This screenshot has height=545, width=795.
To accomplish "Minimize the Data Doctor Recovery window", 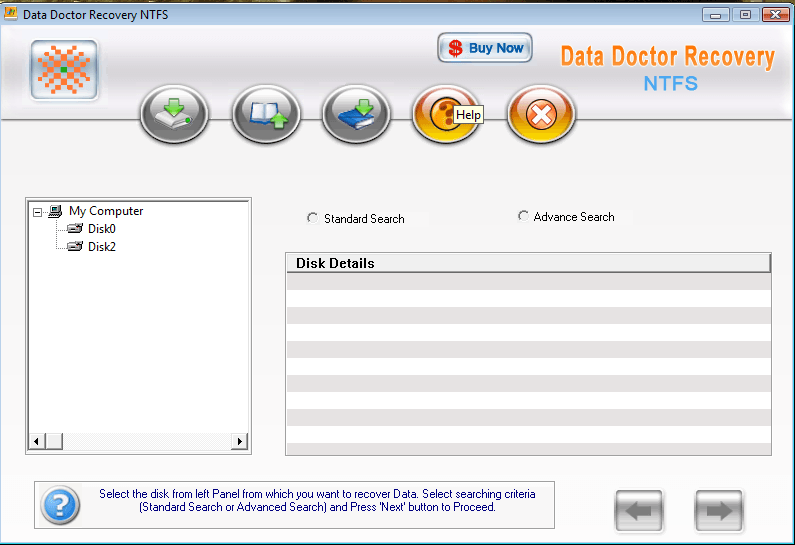I will pyautogui.click(x=715, y=15).
